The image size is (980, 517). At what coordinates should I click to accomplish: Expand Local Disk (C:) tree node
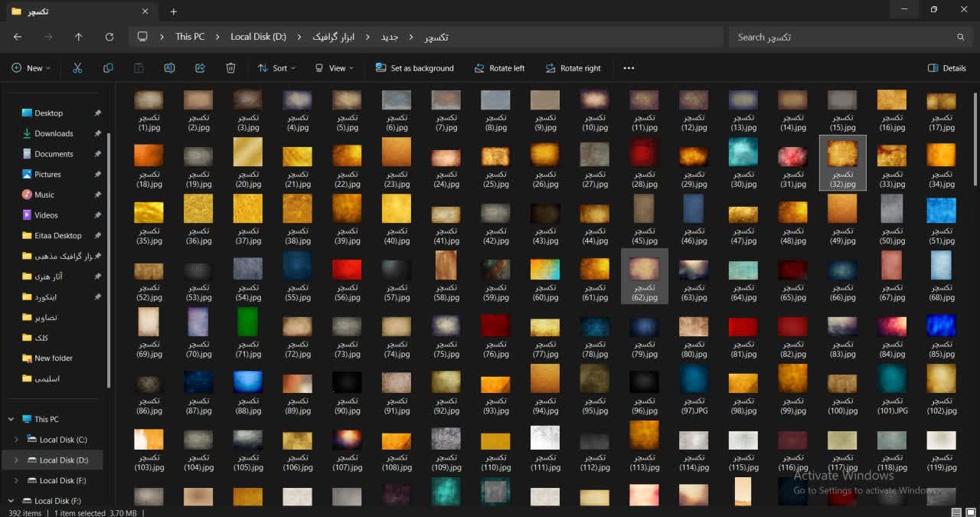(x=17, y=440)
